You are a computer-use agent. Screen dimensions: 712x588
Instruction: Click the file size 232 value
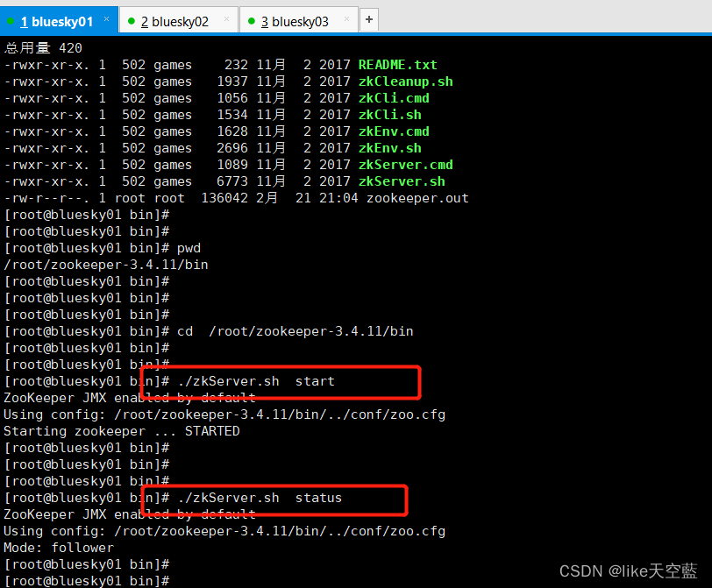click(x=236, y=65)
